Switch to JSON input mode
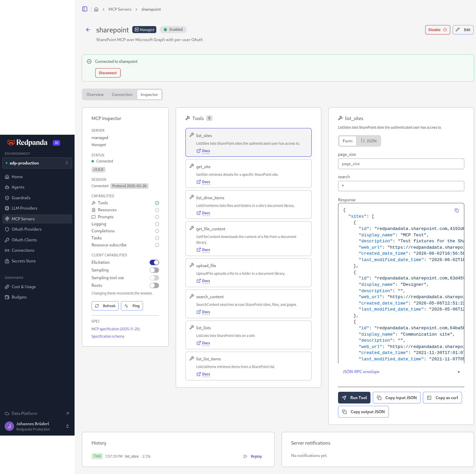 (368, 141)
